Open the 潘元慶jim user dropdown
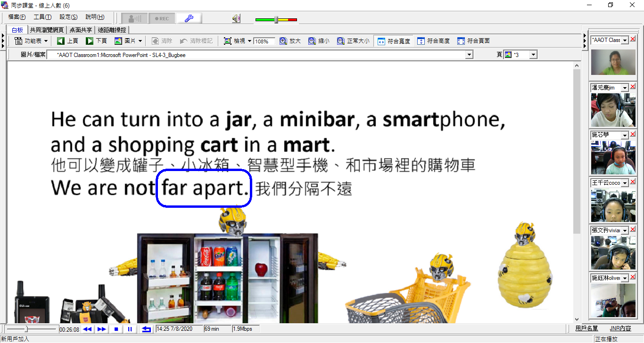 click(625, 88)
